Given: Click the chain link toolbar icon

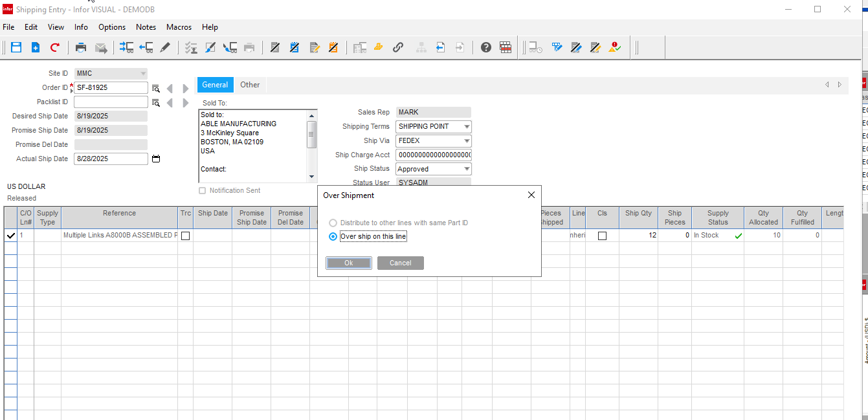Looking at the screenshot, I should [x=398, y=47].
